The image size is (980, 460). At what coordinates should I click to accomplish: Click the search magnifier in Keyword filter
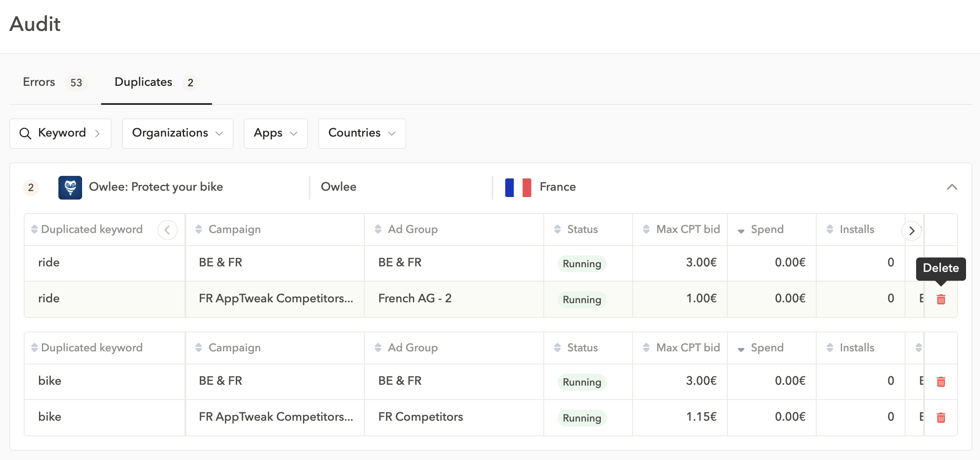(x=25, y=134)
